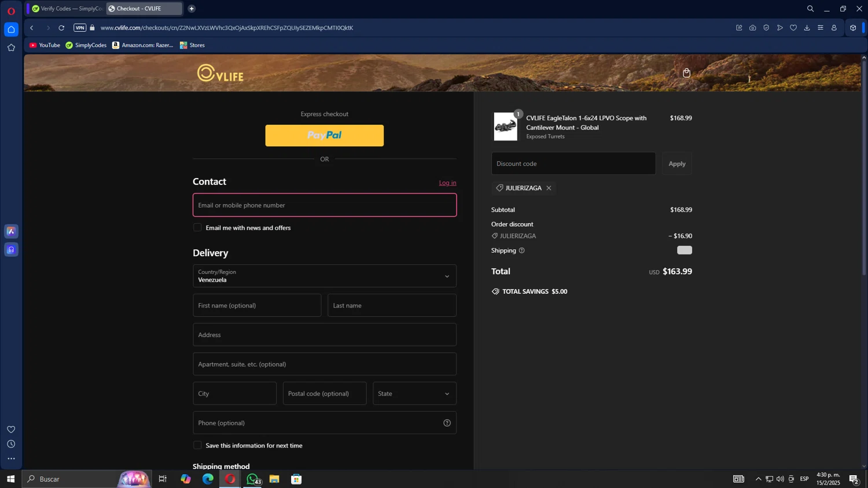Image resolution: width=868 pixels, height=488 pixels.
Task: Pay with PayPal express checkout
Action: 325,135
